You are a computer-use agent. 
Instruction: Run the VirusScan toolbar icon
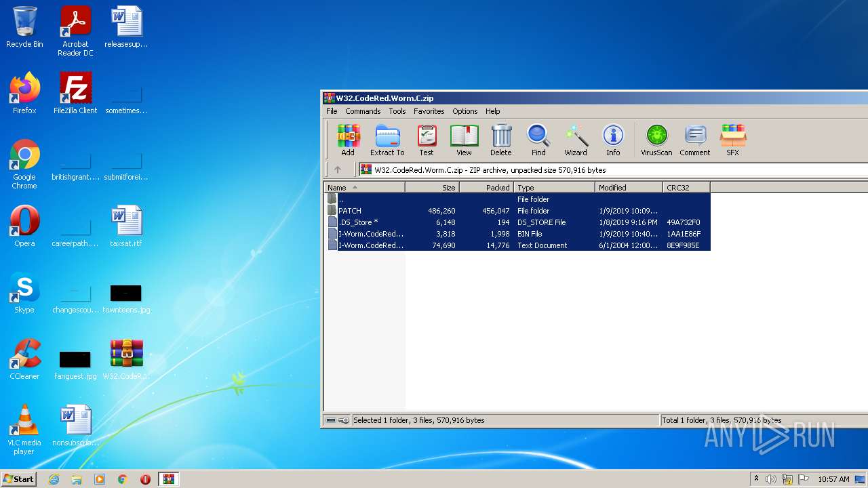pyautogui.click(x=656, y=140)
